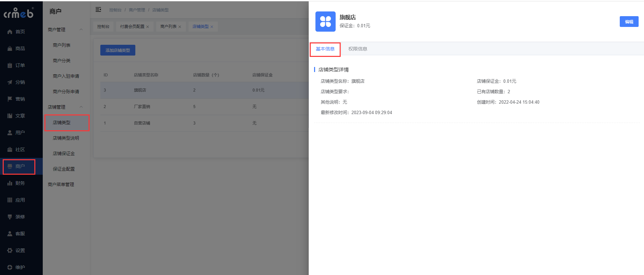Toggle the sidebar collapse hamburger icon
644x275 pixels.
click(98, 10)
